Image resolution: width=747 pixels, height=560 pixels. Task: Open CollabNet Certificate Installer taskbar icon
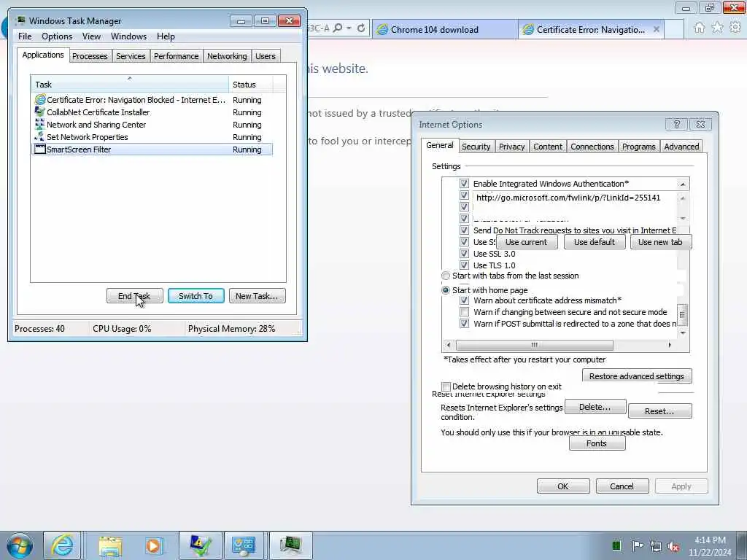point(201,545)
